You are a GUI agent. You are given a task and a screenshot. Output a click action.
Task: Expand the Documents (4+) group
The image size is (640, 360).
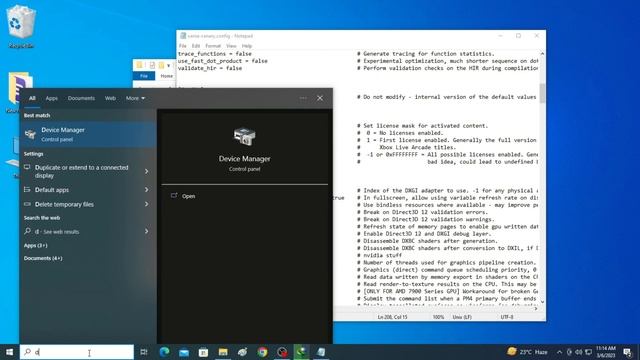point(43,258)
